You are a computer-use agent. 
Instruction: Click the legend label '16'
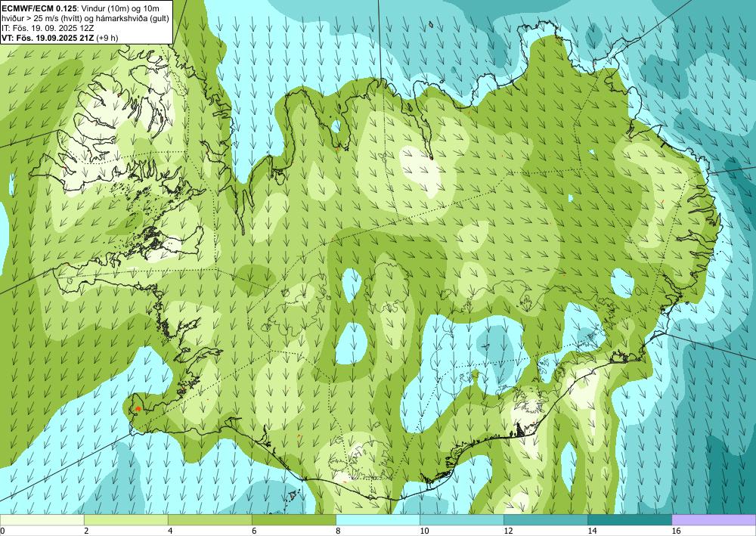[x=676, y=531]
